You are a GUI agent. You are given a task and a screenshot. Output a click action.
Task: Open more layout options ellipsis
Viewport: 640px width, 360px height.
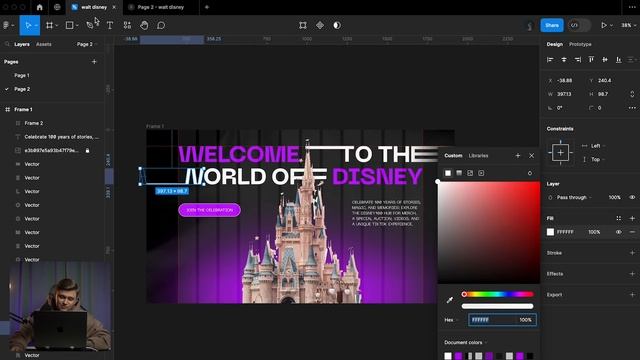pos(632,108)
